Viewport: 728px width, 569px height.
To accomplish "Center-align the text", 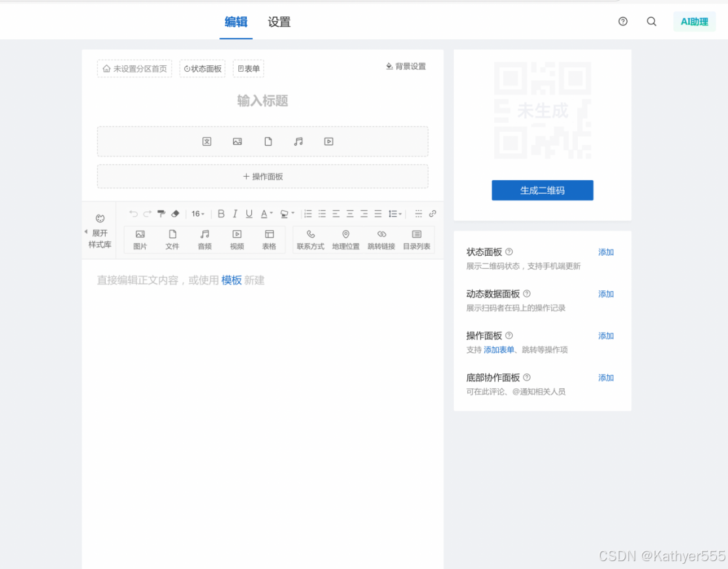I will pyautogui.click(x=349, y=213).
